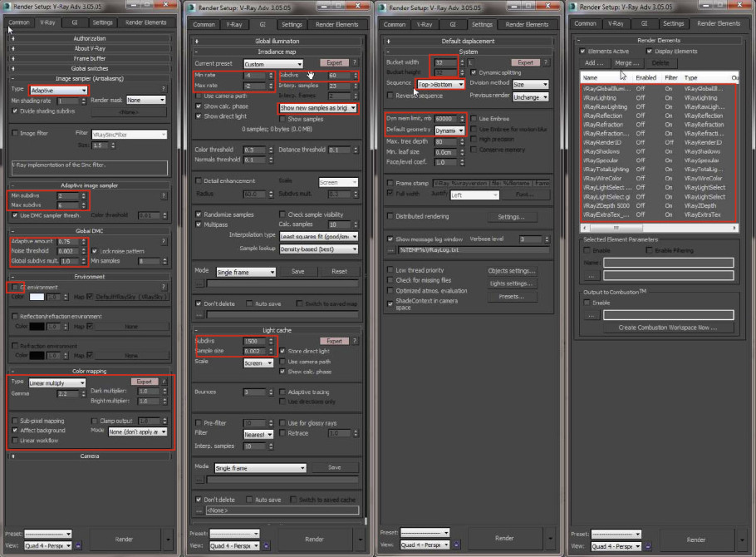Viewport: 756px width, 557px height.
Task: Expand the Authorization rollout
Action: 90,38
